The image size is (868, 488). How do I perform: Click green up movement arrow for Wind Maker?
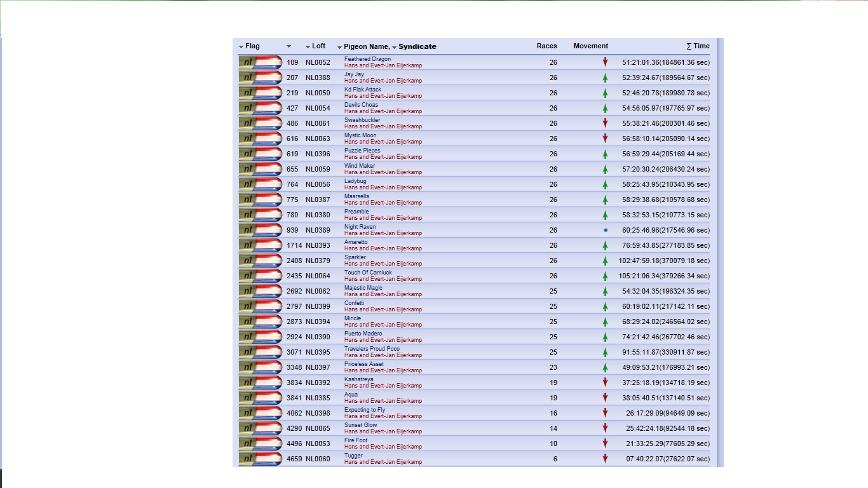click(x=606, y=169)
